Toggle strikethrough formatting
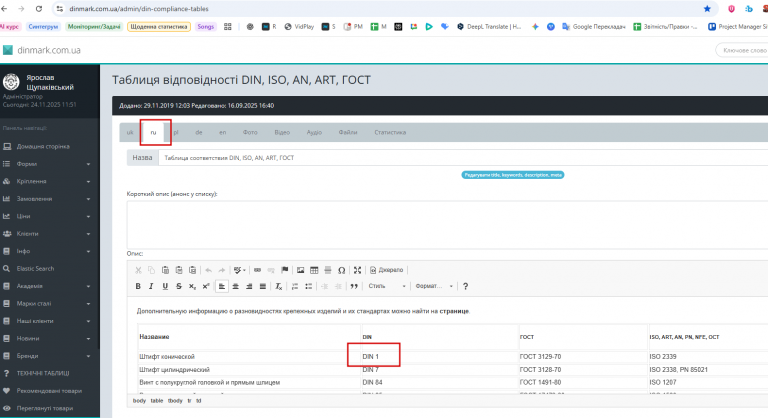 click(179, 286)
